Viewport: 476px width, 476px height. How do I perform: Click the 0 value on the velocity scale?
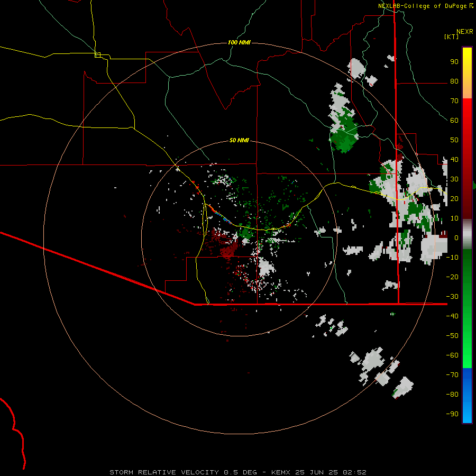tap(456, 238)
